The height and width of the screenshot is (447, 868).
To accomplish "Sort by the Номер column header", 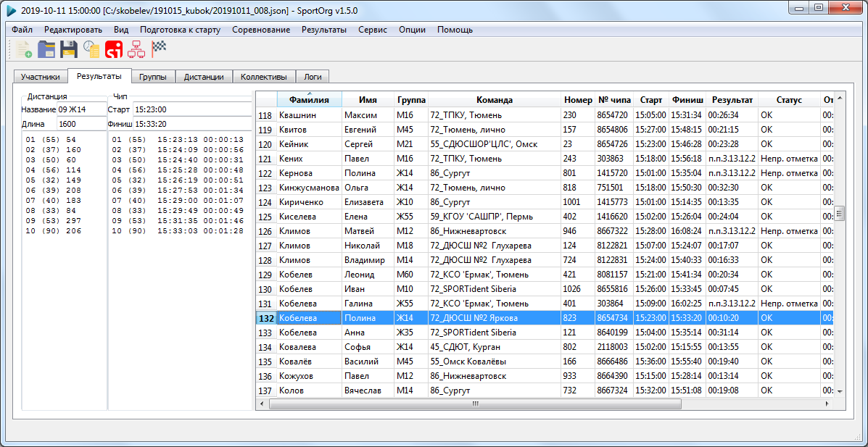I will pos(578,100).
